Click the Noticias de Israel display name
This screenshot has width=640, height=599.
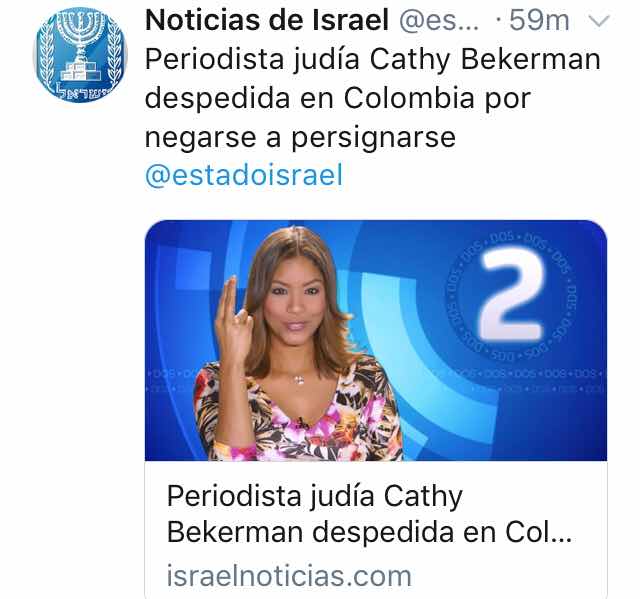[267, 20]
